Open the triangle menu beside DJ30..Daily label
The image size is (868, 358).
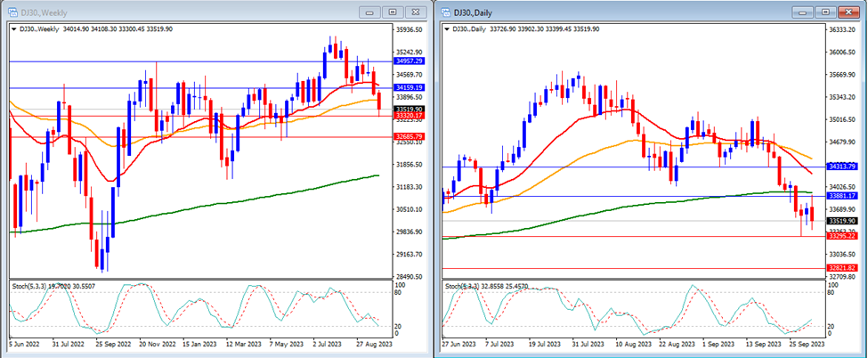(447, 29)
